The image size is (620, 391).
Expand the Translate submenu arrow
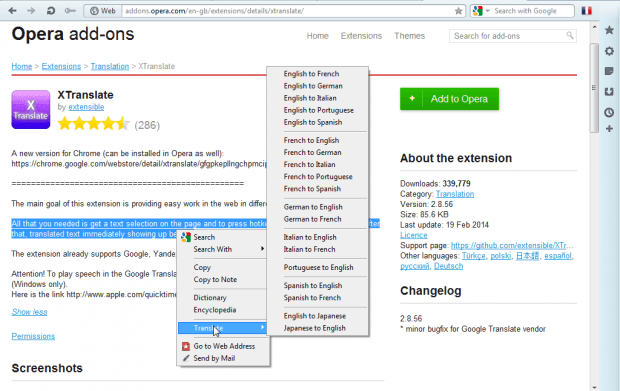(x=262, y=328)
